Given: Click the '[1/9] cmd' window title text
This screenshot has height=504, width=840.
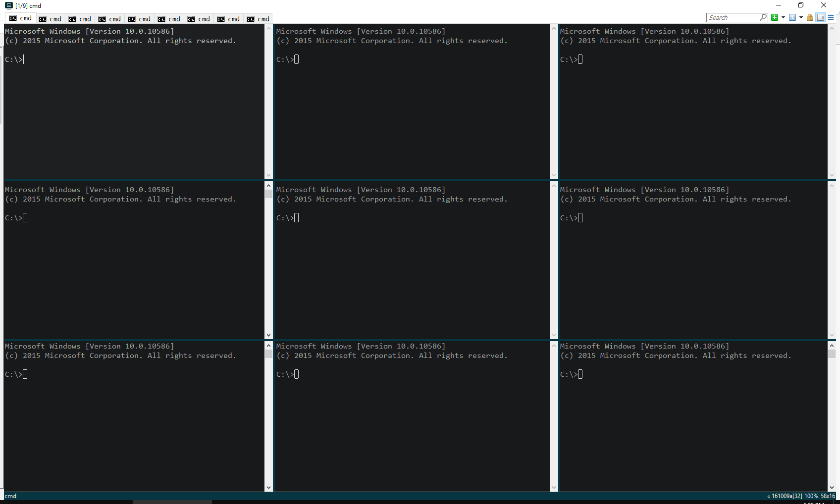Looking at the screenshot, I should pyautogui.click(x=28, y=6).
